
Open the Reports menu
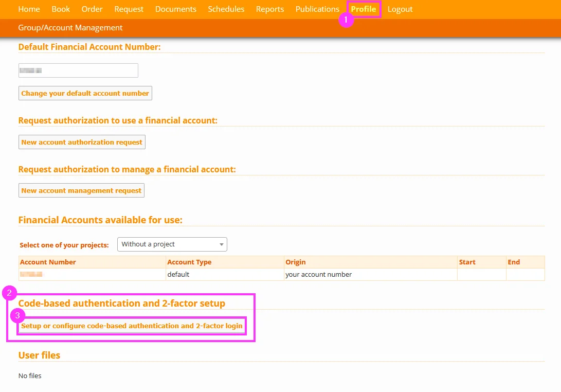tap(270, 9)
